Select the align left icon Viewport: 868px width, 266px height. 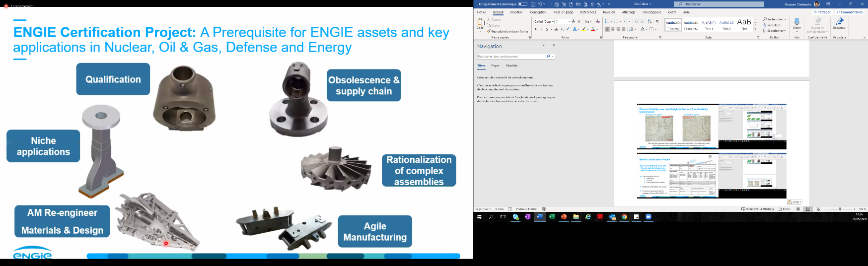[607, 29]
